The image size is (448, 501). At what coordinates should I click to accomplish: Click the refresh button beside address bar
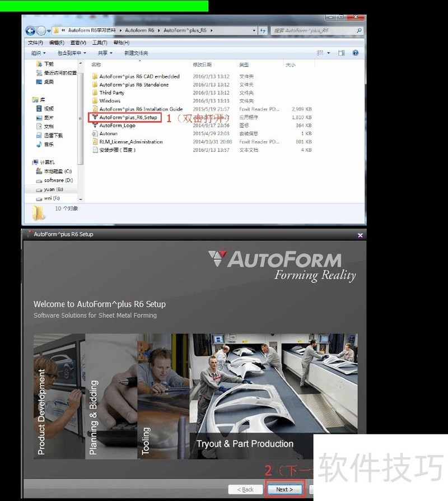263,30
